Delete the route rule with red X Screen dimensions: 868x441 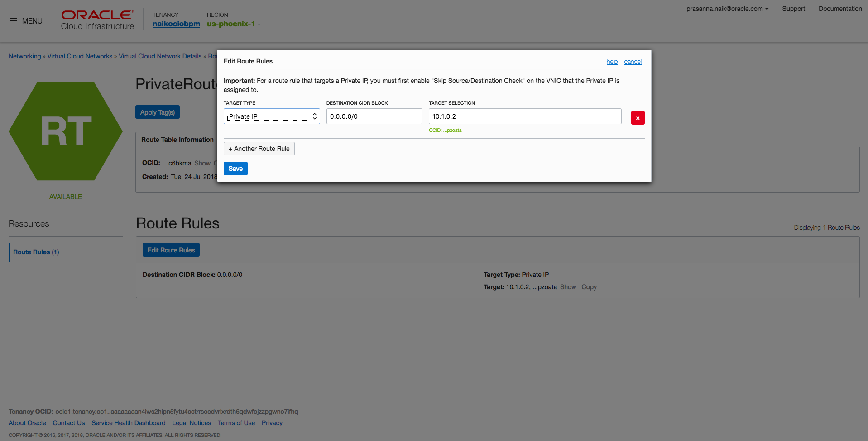(638, 118)
